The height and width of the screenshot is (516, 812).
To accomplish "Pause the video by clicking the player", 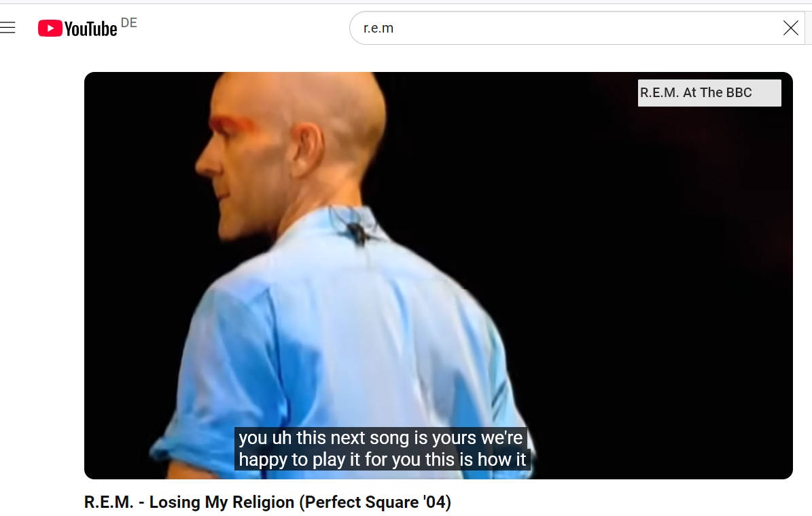I will (x=438, y=276).
